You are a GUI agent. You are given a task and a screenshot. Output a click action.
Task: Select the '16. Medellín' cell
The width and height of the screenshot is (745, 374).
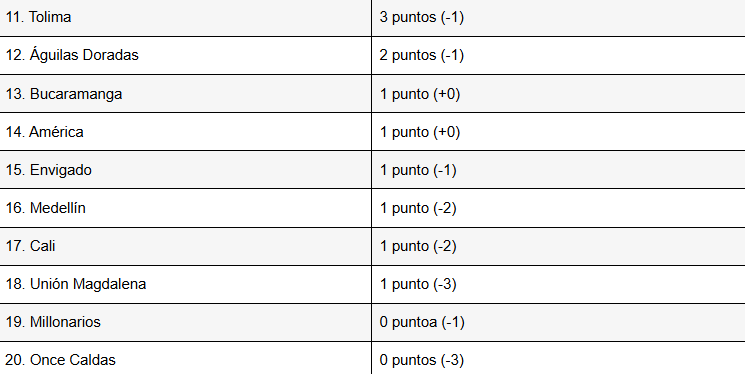click(185, 208)
